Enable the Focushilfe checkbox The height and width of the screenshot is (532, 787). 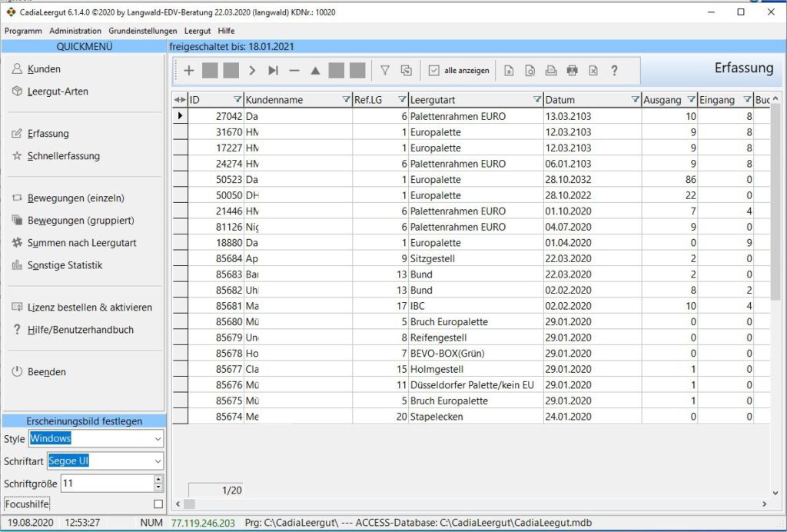pyautogui.click(x=158, y=504)
